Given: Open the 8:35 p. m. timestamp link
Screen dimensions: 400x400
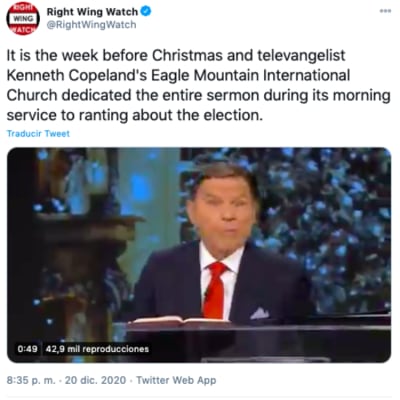Looking at the screenshot, I should (x=31, y=380).
